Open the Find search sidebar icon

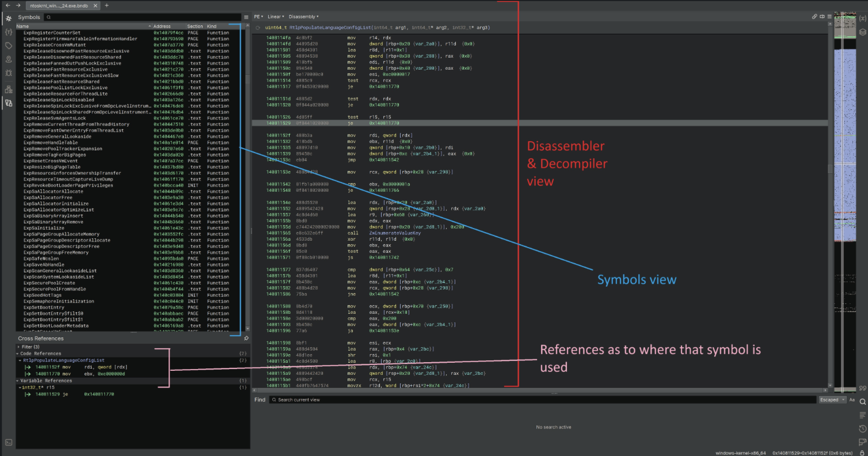pos(862,401)
